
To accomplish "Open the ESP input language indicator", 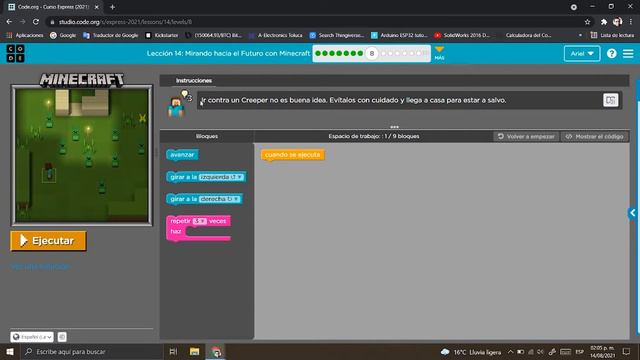I will point(579,352).
